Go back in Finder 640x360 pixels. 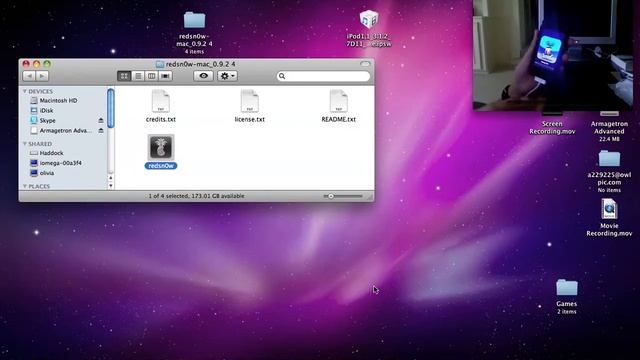[x=29, y=76]
